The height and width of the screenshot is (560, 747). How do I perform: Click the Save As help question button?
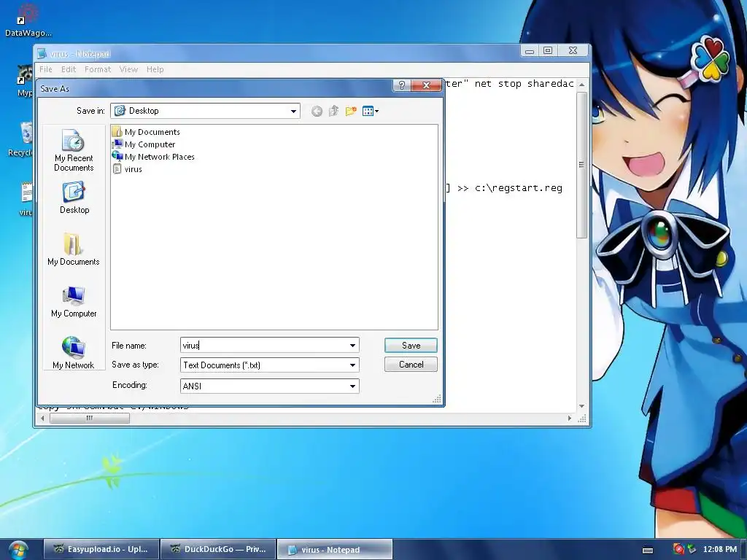click(x=402, y=85)
